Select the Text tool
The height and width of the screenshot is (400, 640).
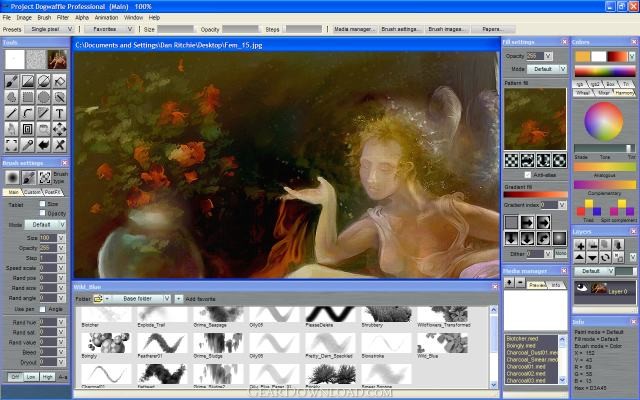[59, 113]
